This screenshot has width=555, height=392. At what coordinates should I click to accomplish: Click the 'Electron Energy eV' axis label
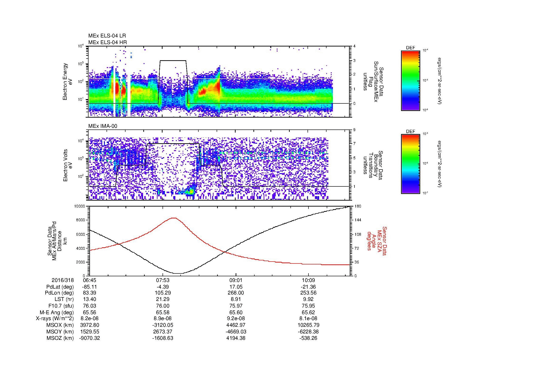pos(67,82)
